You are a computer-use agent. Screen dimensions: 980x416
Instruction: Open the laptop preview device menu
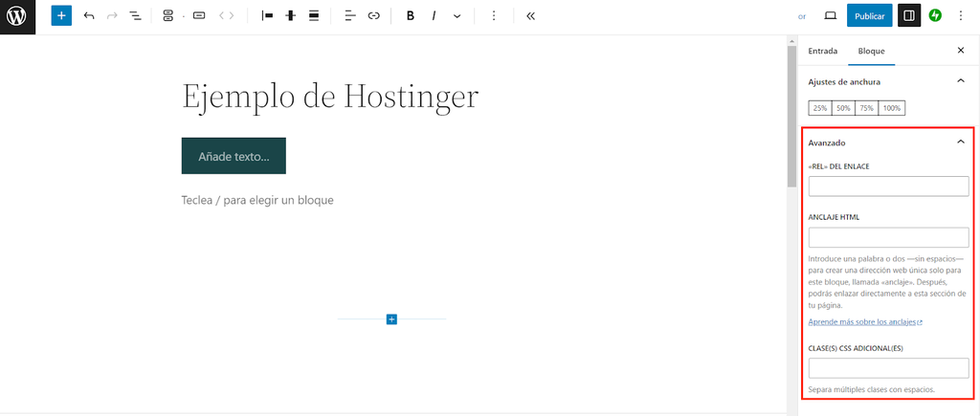(830, 15)
